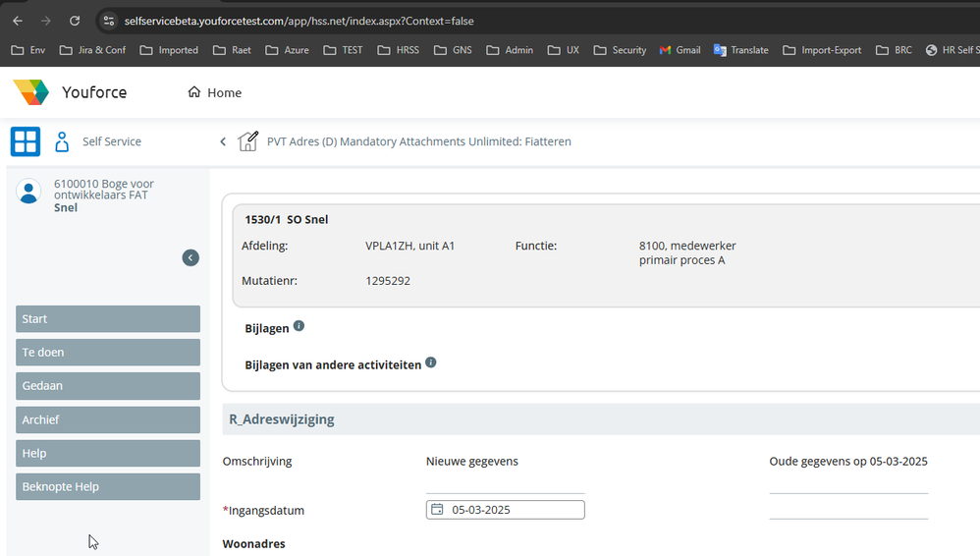Open the Te doen menu item

click(x=108, y=353)
